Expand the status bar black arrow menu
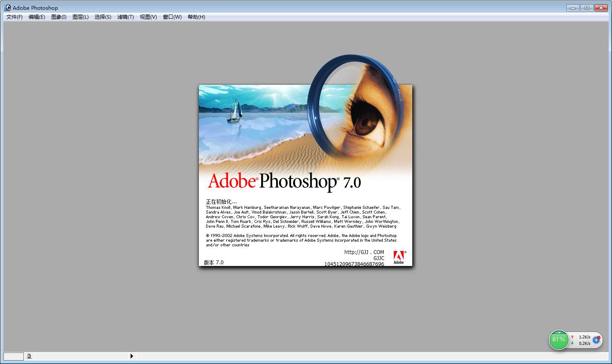This screenshot has height=364, width=612. coord(131,356)
